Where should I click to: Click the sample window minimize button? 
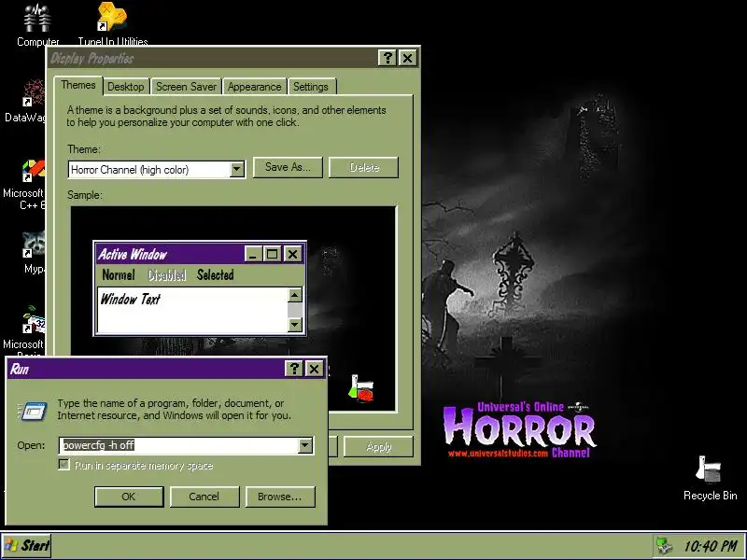click(x=253, y=254)
